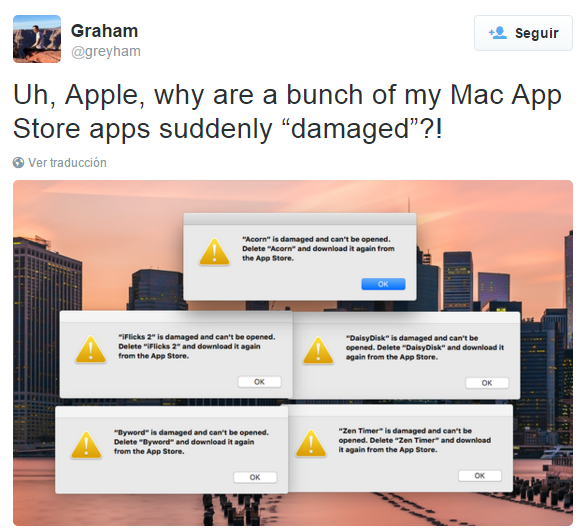Click the warning icon in Byword dialog

click(86, 445)
